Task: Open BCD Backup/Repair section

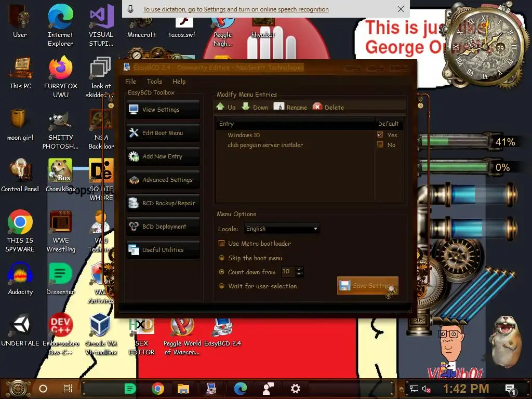Action: click(163, 203)
